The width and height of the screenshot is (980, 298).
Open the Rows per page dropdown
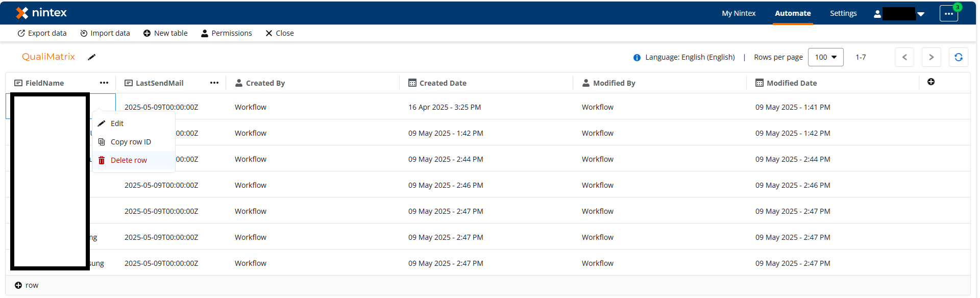(x=825, y=57)
